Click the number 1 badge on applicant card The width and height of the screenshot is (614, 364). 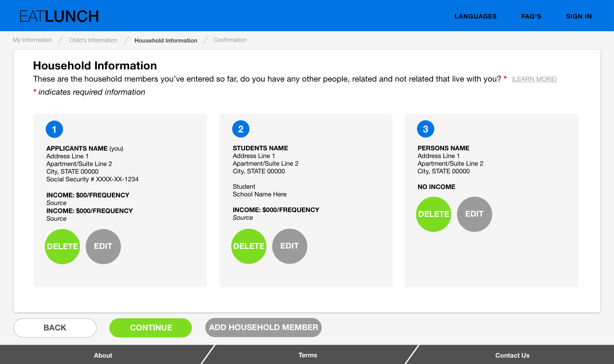pos(54,129)
